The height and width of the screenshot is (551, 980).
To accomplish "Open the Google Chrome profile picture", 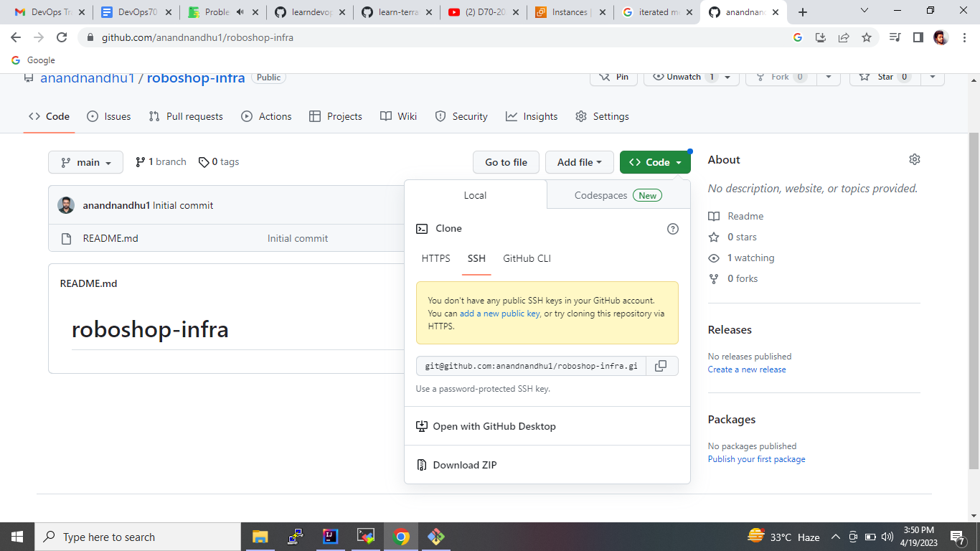I will pos(940,37).
